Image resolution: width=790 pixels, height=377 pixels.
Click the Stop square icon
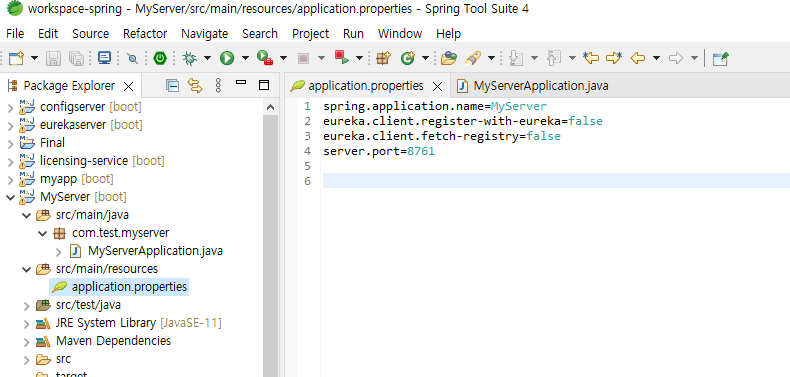[303, 58]
